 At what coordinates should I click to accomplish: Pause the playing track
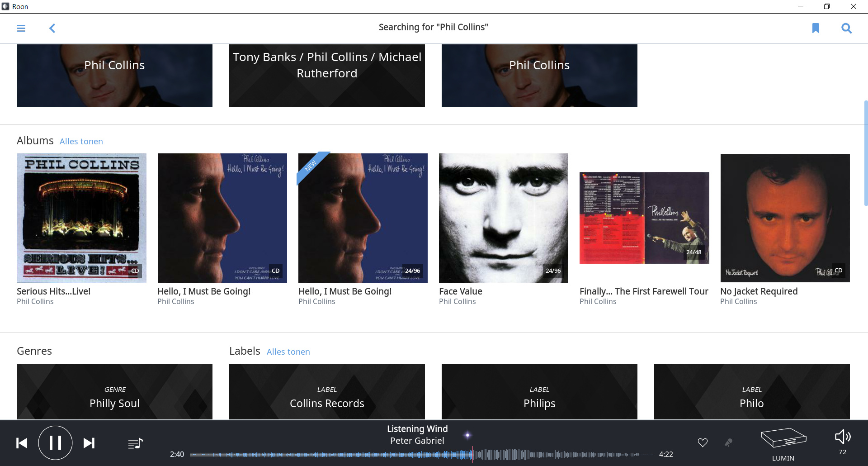tap(55, 443)
